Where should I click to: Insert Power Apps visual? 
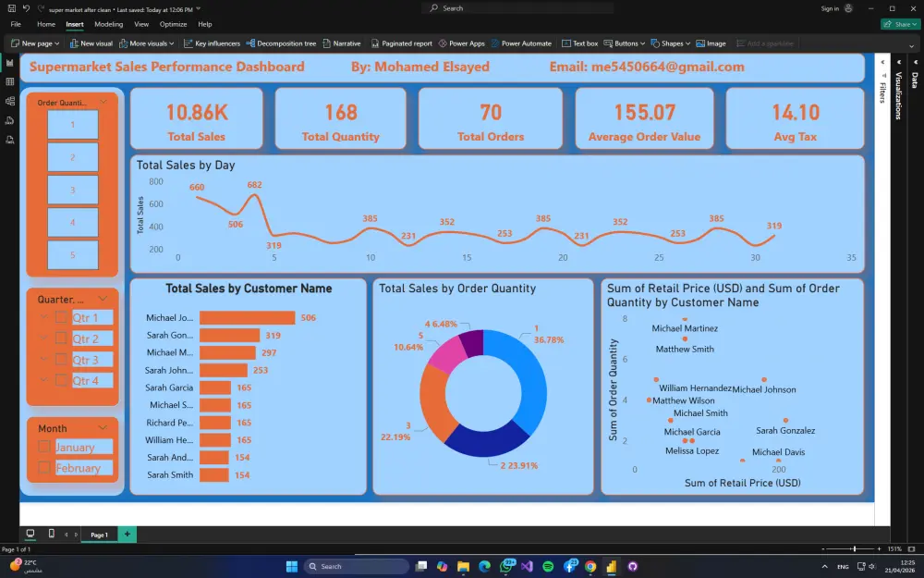461,43
